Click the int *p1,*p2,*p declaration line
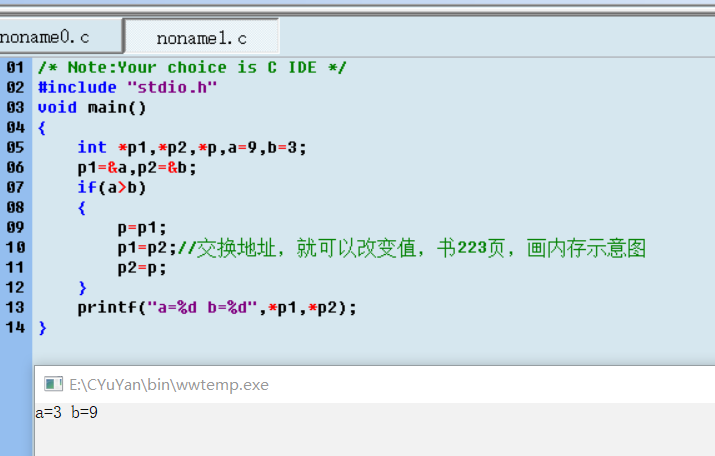The image size is (715, 456). coord(192,148)
